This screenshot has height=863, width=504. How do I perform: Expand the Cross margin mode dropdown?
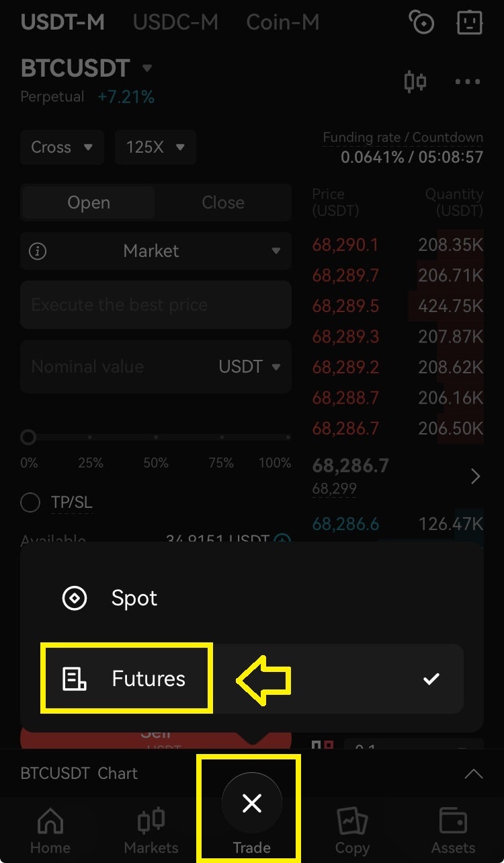tap(62, 147)
